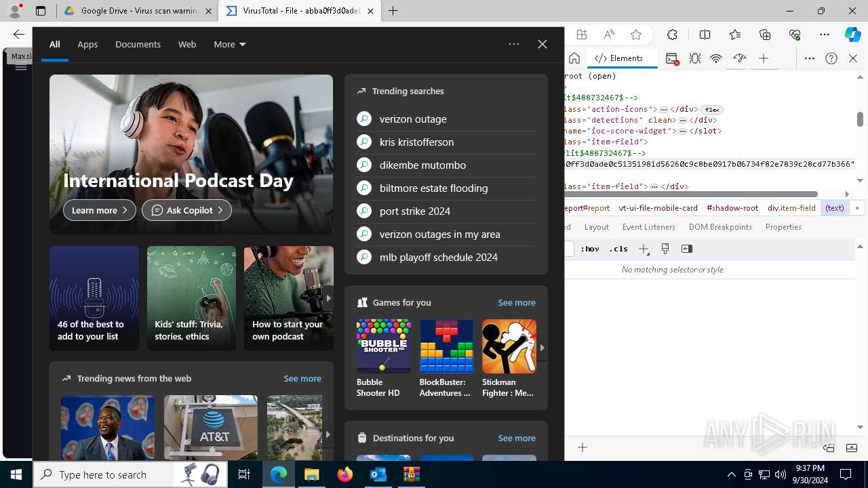See more Destinations for you
Image resolution: width=868 pixels, height=488 pixels.
pos(517,438)
